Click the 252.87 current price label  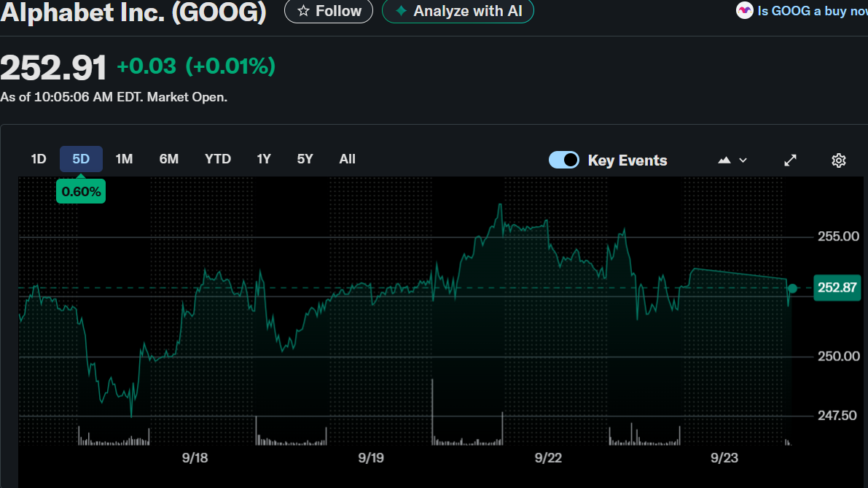(837, 287)
